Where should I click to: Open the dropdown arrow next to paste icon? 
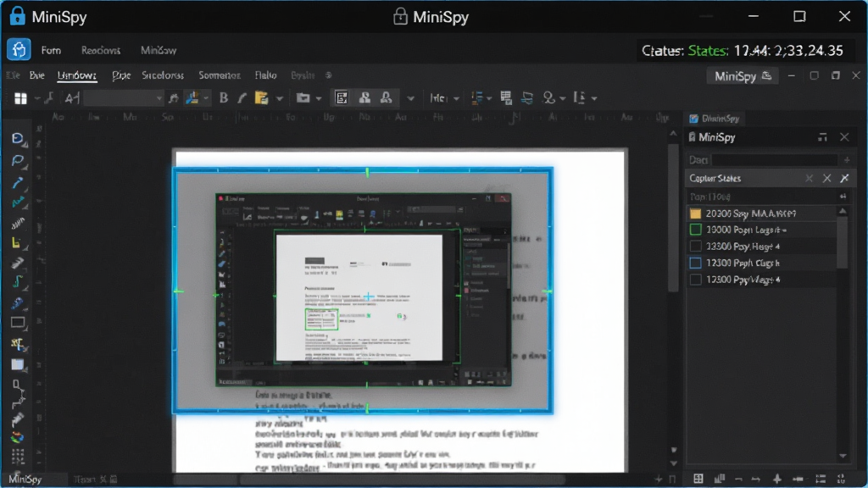pyautogui.click(x=280, y=98)
